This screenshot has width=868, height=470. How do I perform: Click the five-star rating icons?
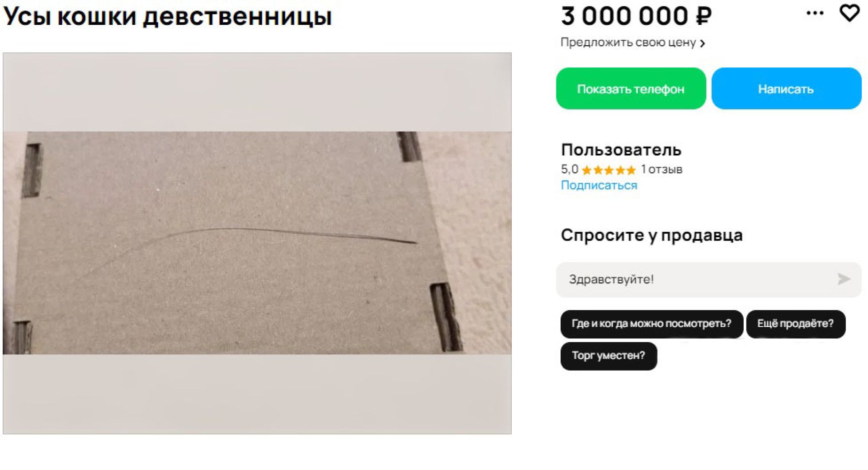(x=609, y=170)
